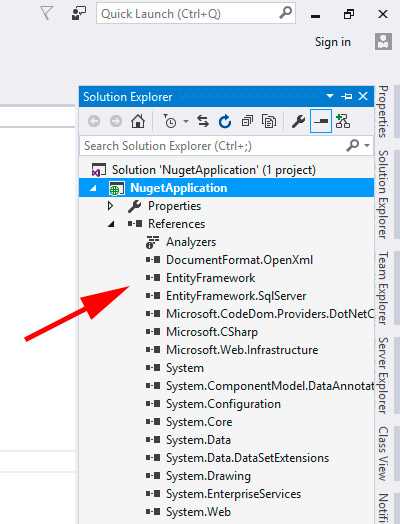The width and height of the screenshot is (400, 524).
Task: Click the Analyzers icon in the tree
Action: point(152,242)
